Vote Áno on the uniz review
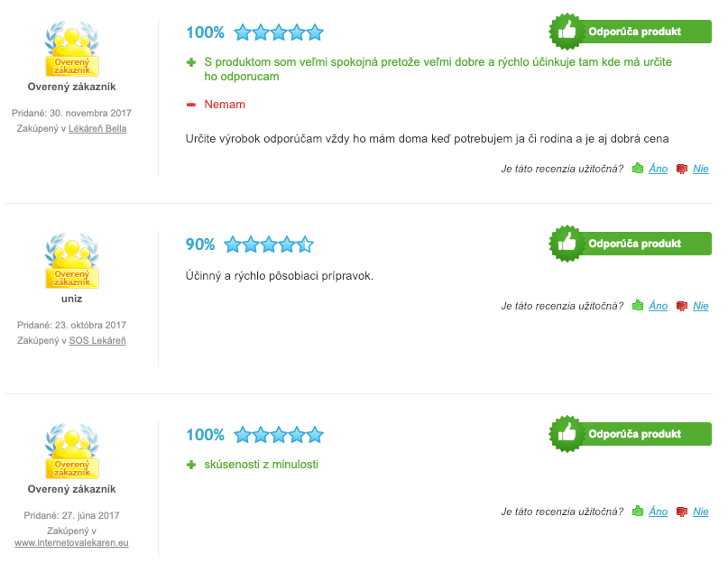Screen dimensions: 728x563 658,306
